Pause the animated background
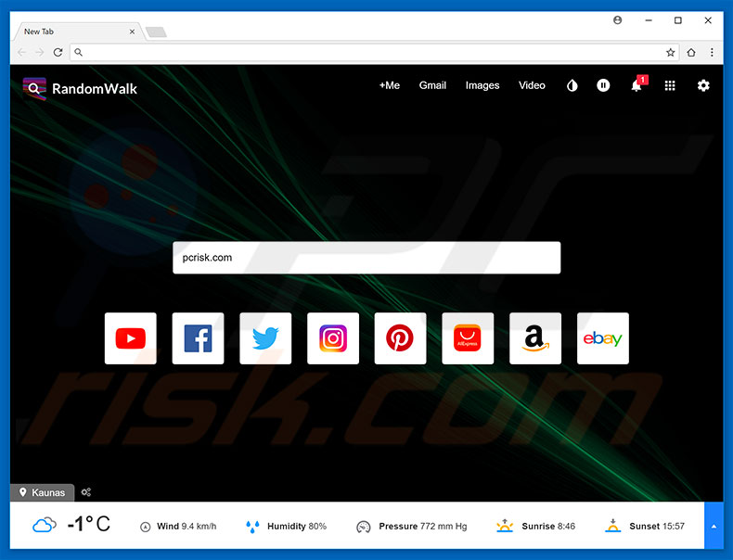The width and height of the screenshot is (733, 560). click(603, 85)
